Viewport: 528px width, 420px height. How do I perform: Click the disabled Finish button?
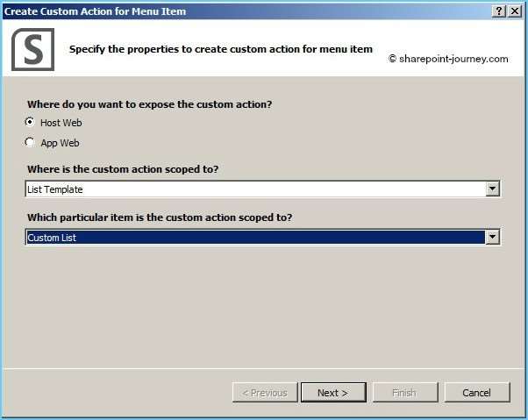(x=405, y=393)
